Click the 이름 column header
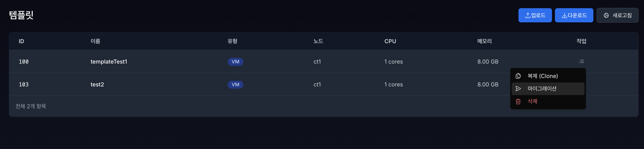This screenshot has width=644, height=149. 95,41
